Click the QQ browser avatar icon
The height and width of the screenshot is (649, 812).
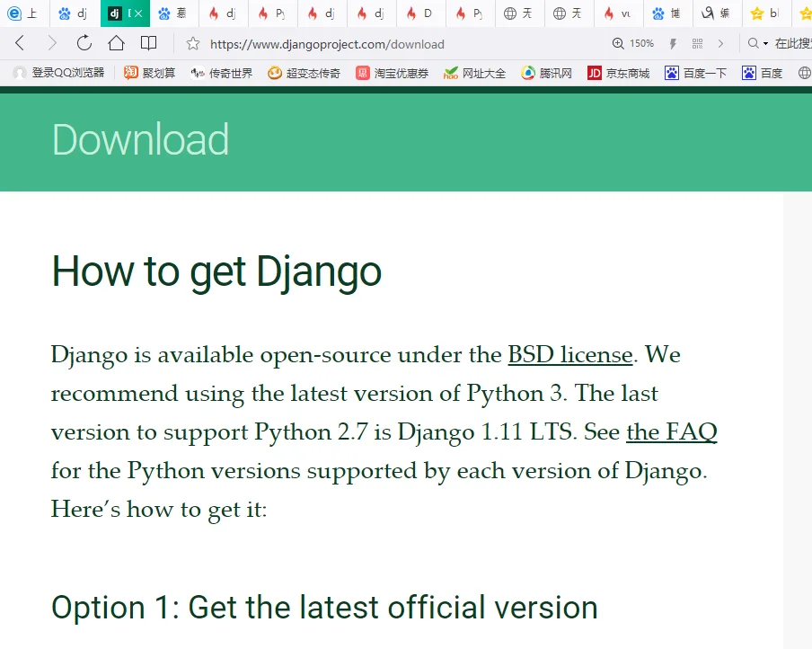coord(20,73)
